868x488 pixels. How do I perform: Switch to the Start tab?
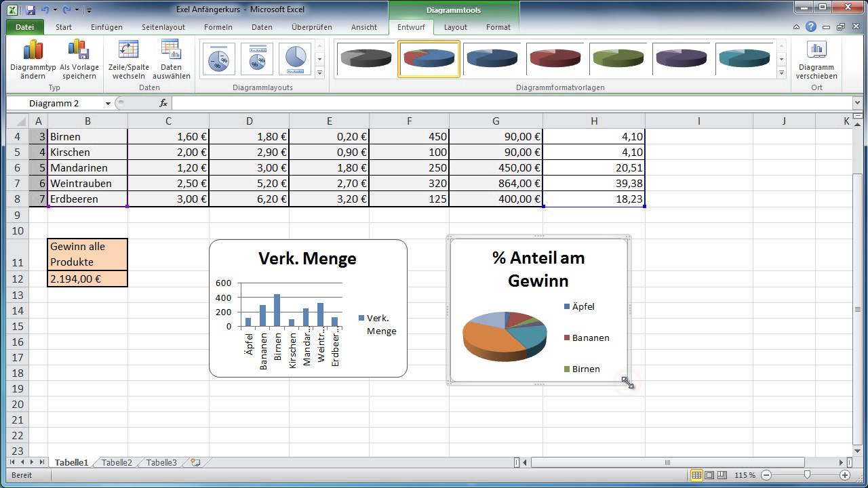tap(64, 27)
